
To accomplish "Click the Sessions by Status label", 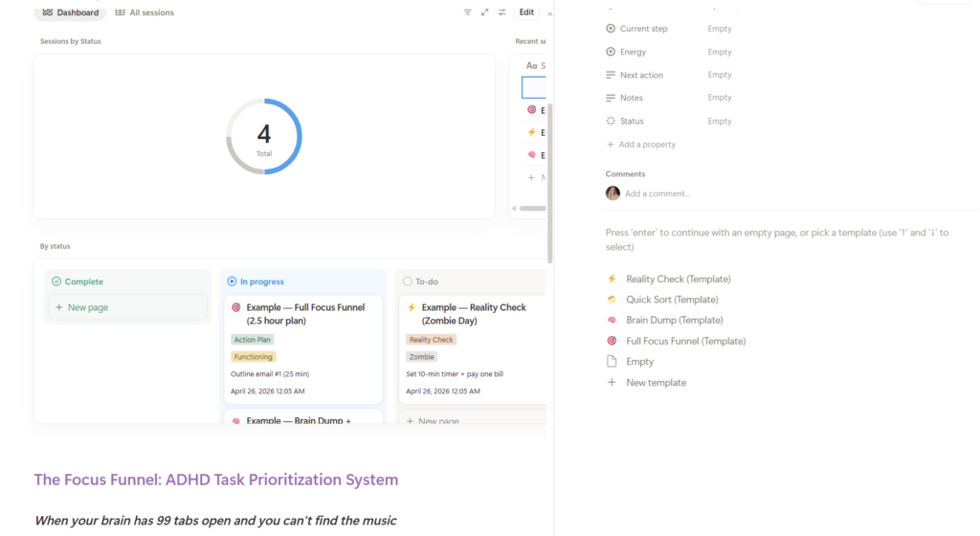I will [x=71, y=41].
